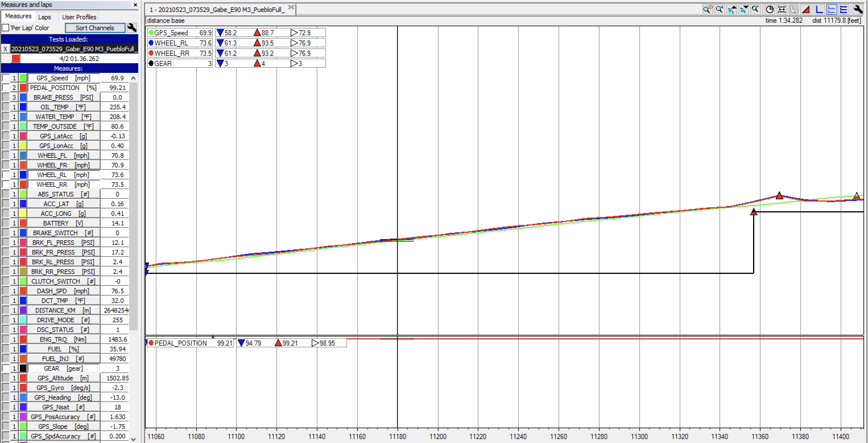Click the yellow ACC_LONG color swatch

[23, 214]
